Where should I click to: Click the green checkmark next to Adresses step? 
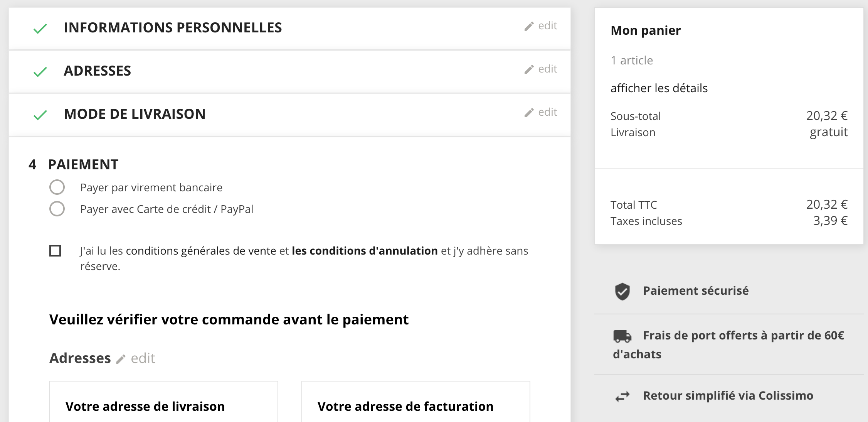(x=40, y=72)
